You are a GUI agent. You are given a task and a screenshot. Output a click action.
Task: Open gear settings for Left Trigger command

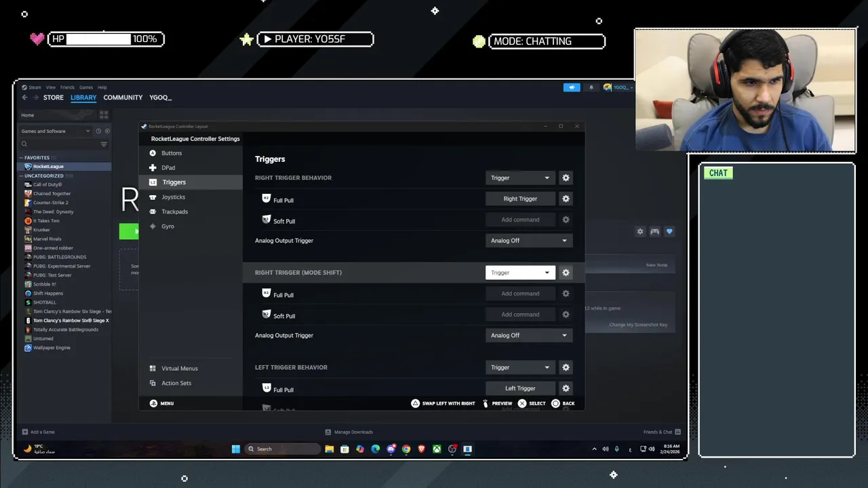(566, 388)
